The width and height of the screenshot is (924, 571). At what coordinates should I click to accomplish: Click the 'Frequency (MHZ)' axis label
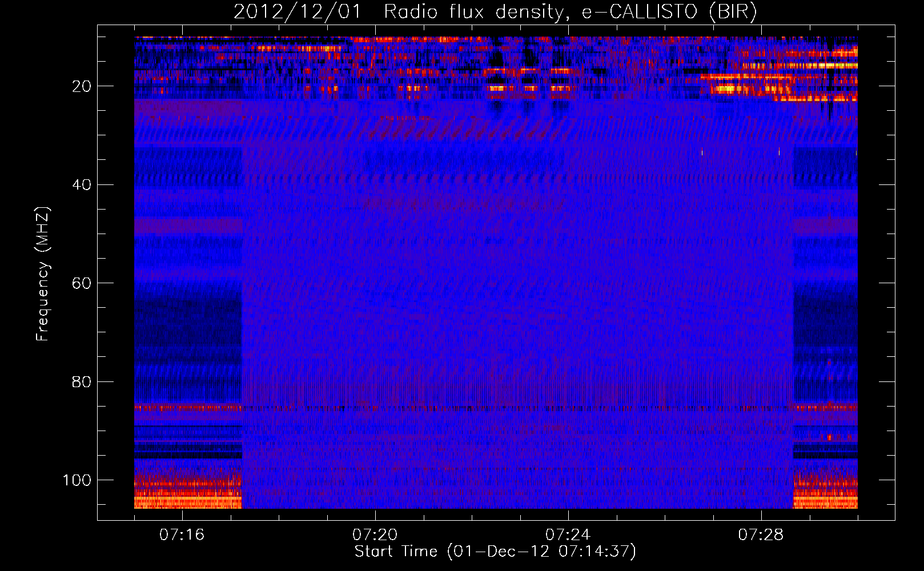point(43,274)
